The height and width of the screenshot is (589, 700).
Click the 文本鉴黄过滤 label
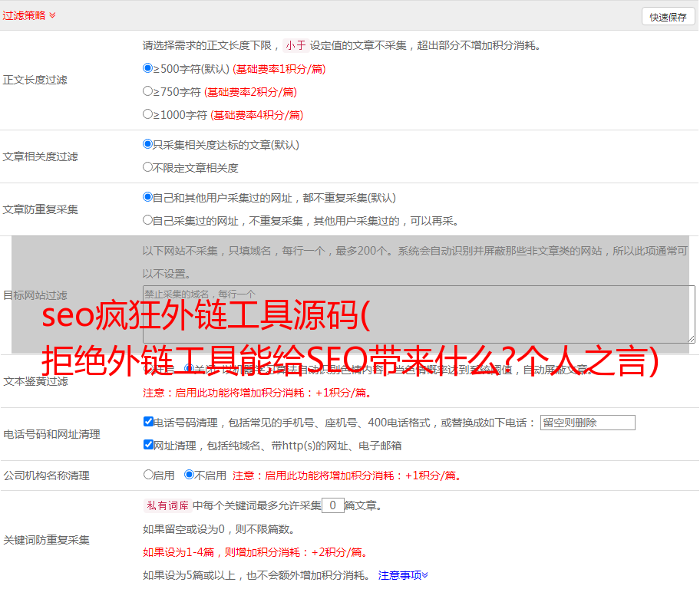[x=36, y=381]
